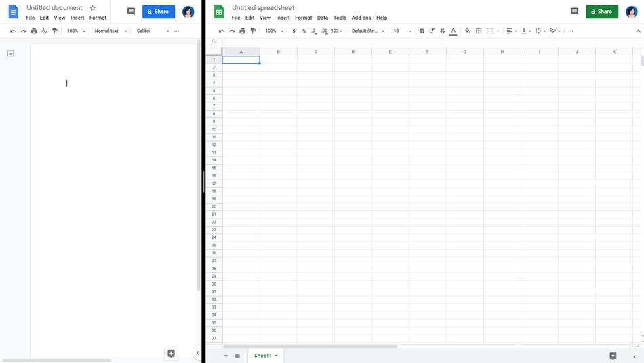Star the Untitled document
The height and width of the screenshot is (363, 644).
(x=93, y=8)
